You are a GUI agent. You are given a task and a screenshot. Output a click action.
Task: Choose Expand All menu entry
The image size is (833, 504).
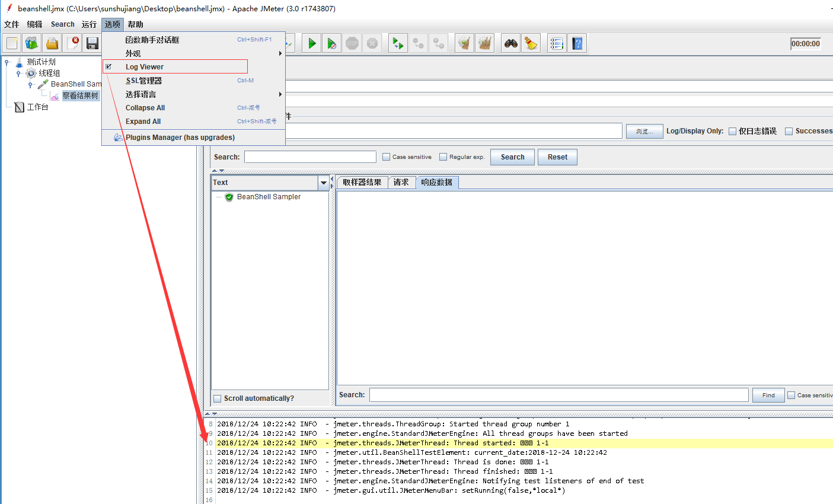pyautogui.click(x=193, y=122)
